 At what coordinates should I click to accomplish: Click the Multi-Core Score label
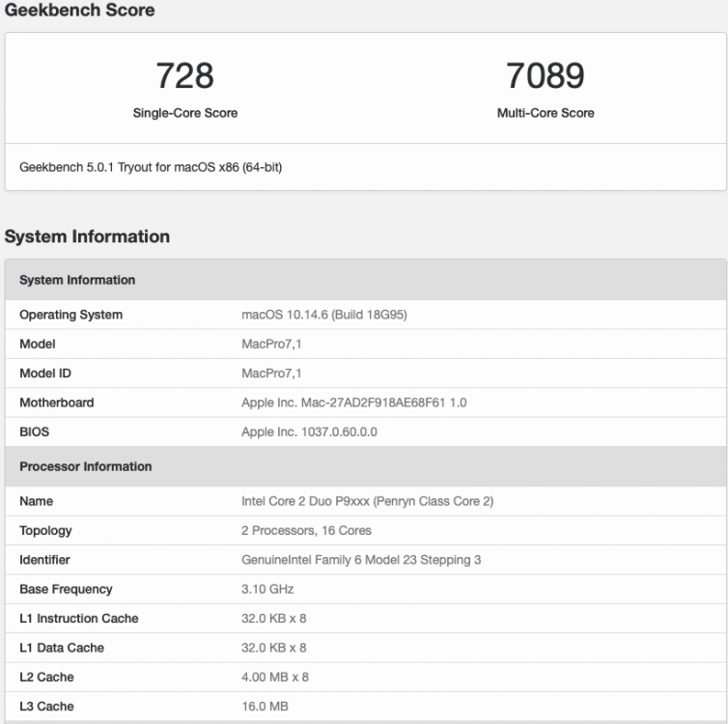[546, 113]
